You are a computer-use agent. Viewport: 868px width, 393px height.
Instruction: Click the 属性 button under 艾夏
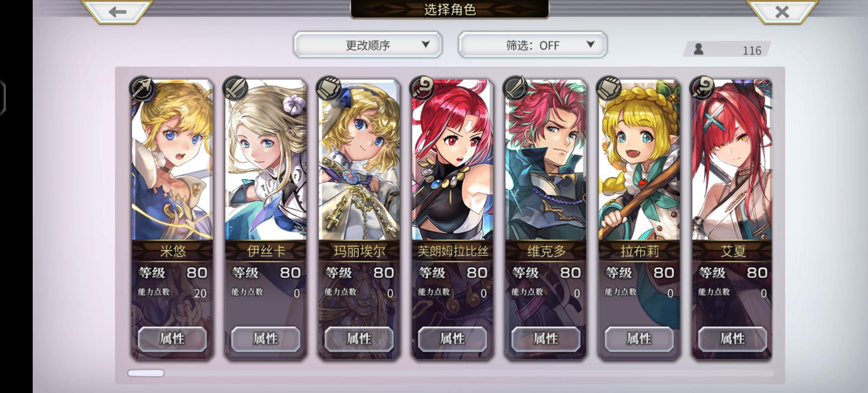pyautogui.click(x=732, y=339)
